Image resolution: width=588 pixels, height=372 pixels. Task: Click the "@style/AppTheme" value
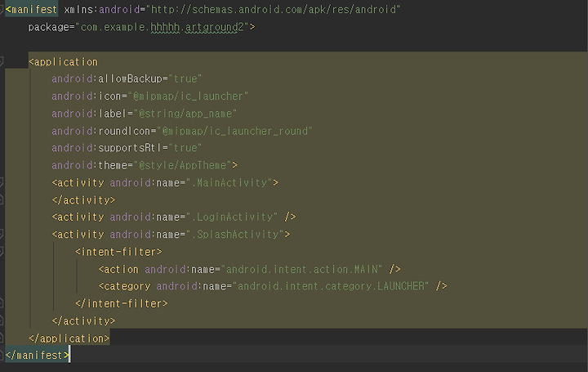coord(182,165)
